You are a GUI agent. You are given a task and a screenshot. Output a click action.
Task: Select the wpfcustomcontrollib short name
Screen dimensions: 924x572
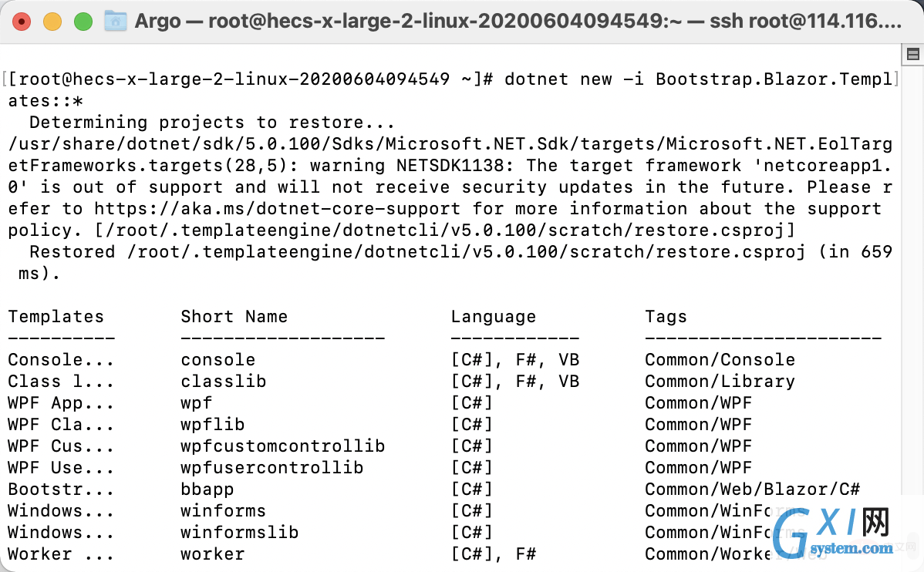282,446
